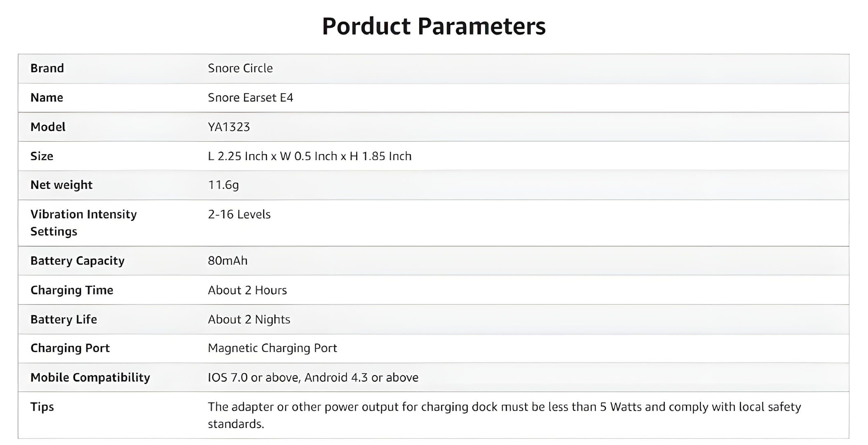
Task: Select the "Snore Circle" brand value
Action: click(240, 68)
